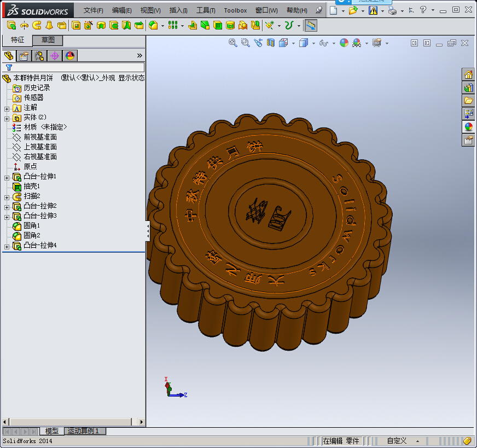Switch to the 运动算例1 tab
The width and height of the screenshot is (477, 448).
85,431
